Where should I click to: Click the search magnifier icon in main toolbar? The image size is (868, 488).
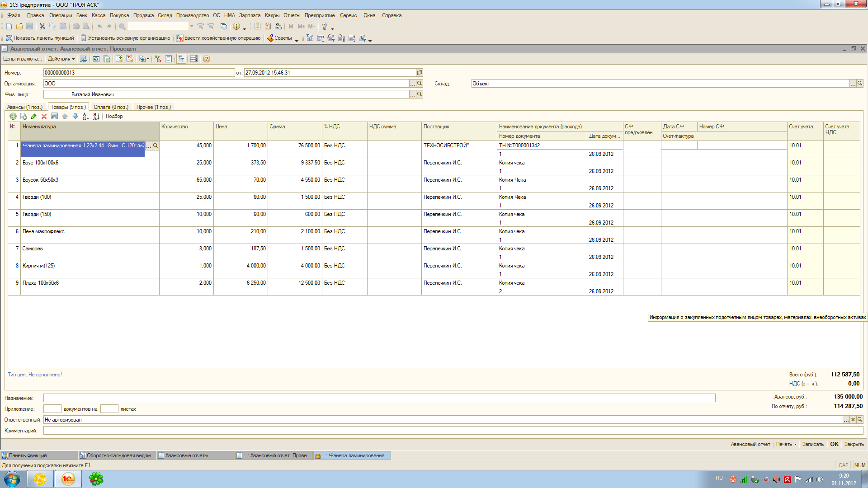click(x=123, y=27)
